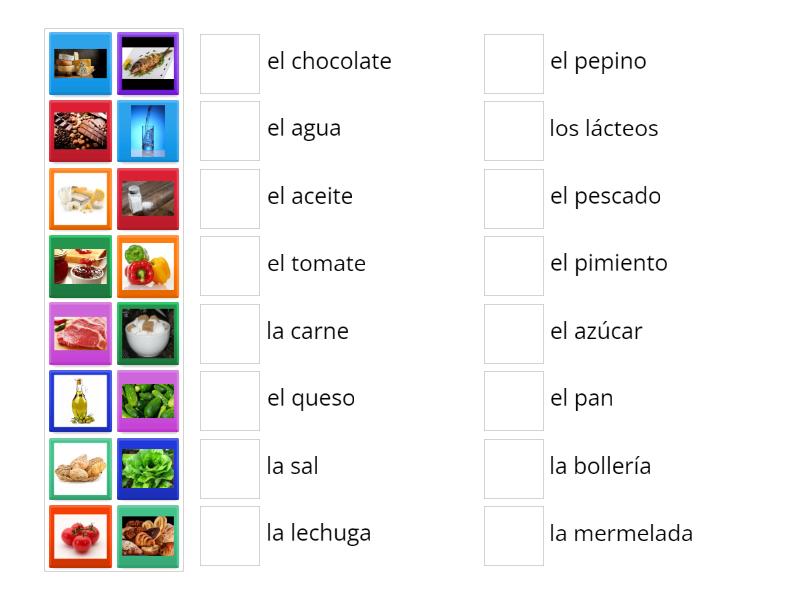Select the cucumbers picture tile
800x600 pixels.
click(x=147, y=400)
